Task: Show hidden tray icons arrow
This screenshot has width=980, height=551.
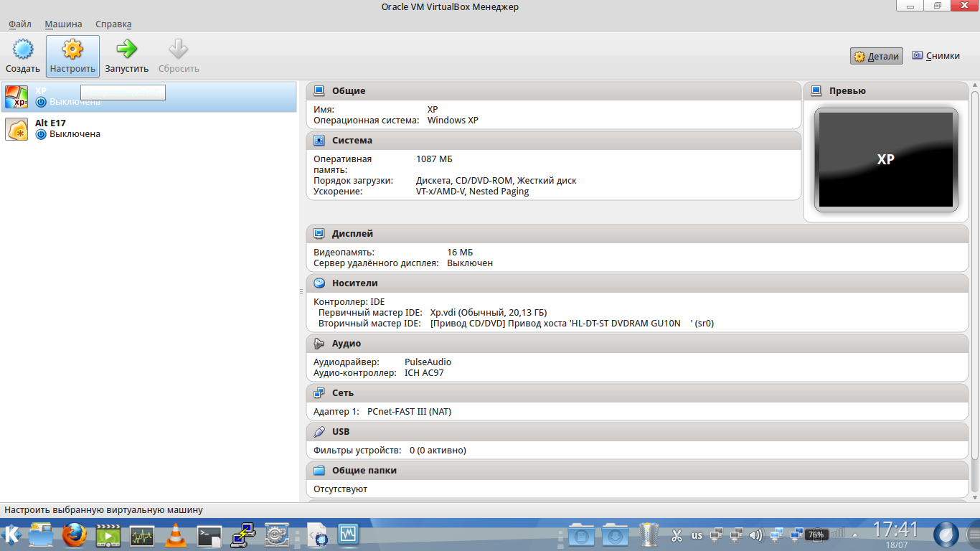Action: click(x=854, y=535)
